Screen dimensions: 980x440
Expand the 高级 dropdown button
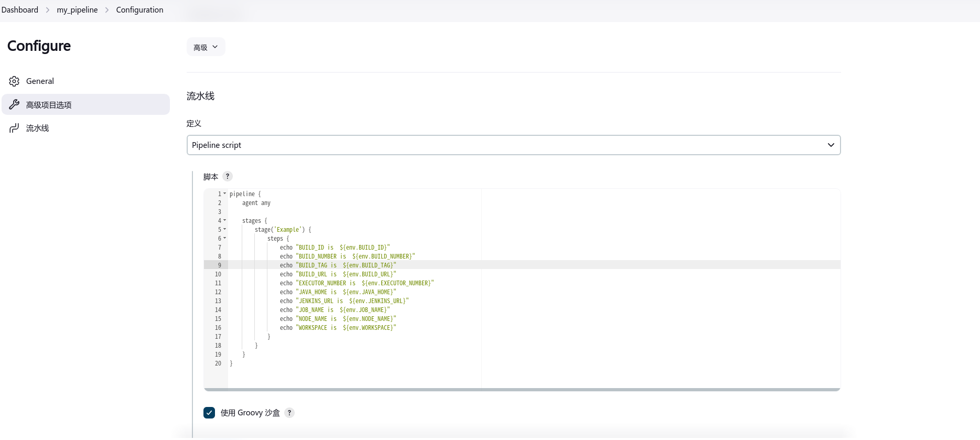(x=206, y=47)
